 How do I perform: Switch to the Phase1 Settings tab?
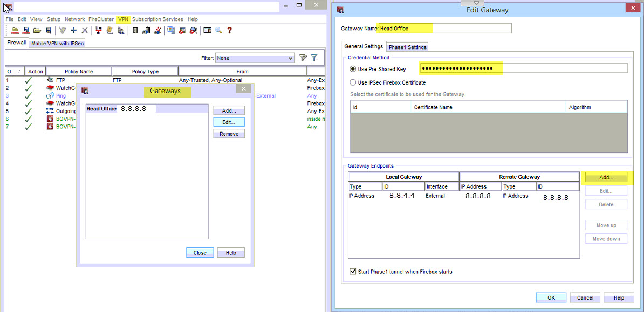(x=408, y=47)
